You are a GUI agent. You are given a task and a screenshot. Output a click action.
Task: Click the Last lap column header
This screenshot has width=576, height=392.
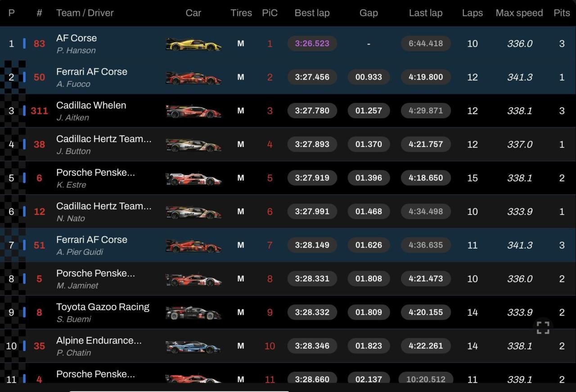(426, 13)
